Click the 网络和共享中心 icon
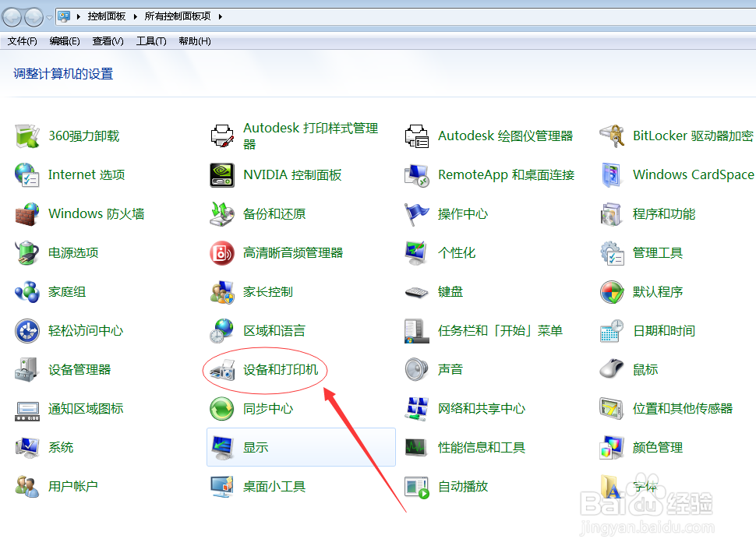Image resolution: width=756 pixels, height=553 pixels. pyautogui.click(x=417, y=409)
